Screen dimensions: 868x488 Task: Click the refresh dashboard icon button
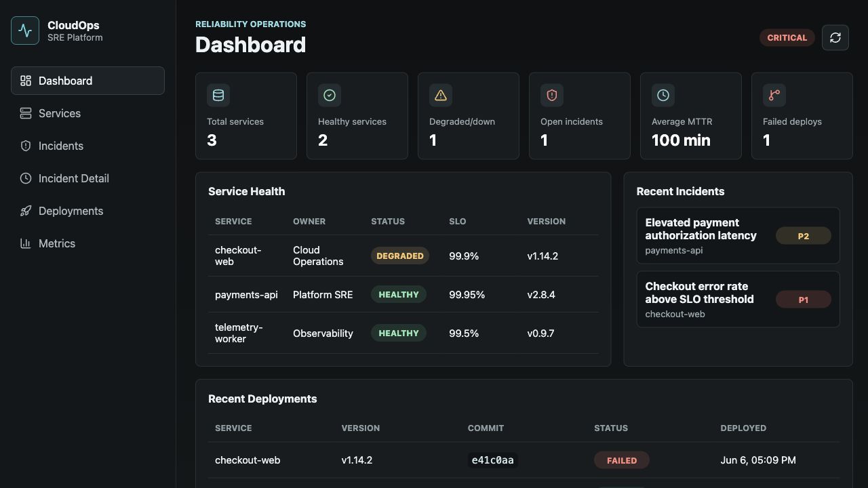(835, 37)
